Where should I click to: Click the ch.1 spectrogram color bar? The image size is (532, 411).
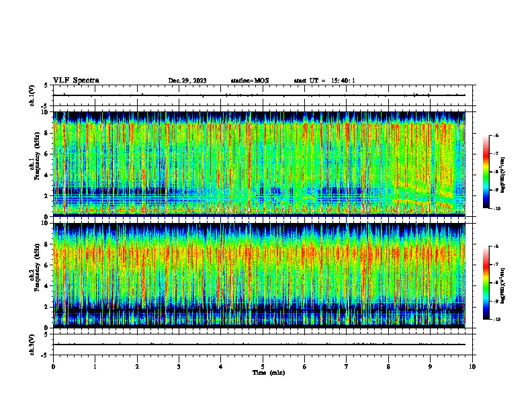(x=486, y=172)
